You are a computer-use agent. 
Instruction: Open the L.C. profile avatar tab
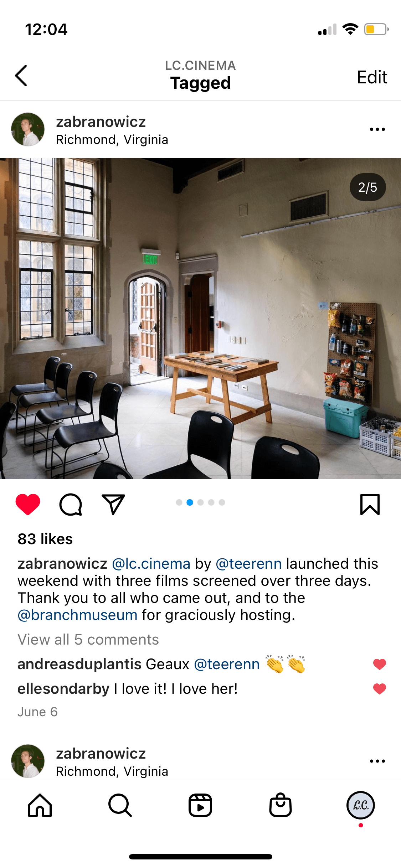361,805
